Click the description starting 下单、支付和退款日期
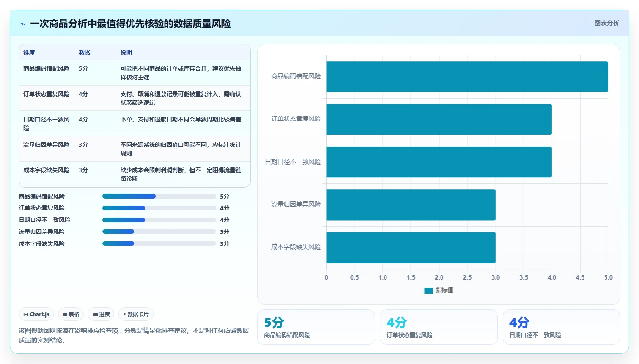The height and width of the screenshot is (364, 639). click(181, 120)
